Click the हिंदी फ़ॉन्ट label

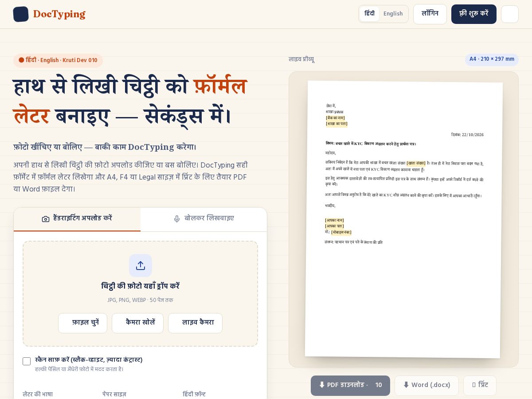click(x=194, y=394)
